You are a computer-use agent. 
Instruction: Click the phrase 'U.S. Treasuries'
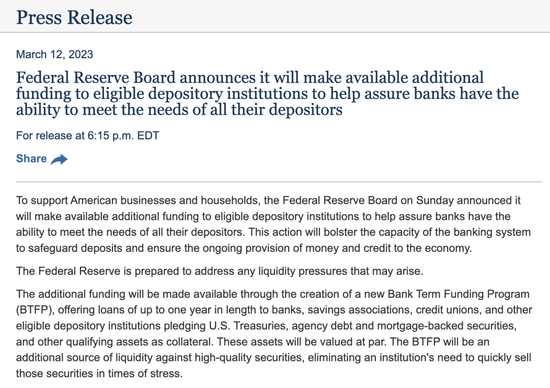click(x=248, y=326)
